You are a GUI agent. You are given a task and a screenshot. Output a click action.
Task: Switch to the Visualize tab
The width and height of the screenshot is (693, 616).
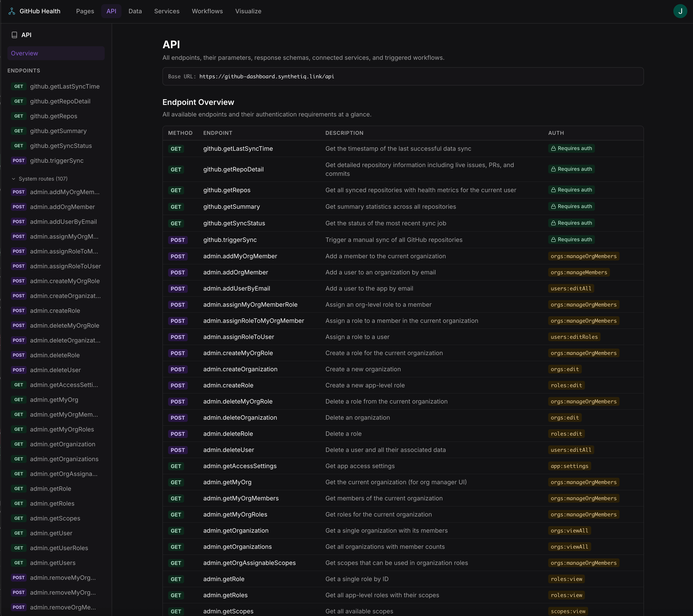(x=248, y=11)
